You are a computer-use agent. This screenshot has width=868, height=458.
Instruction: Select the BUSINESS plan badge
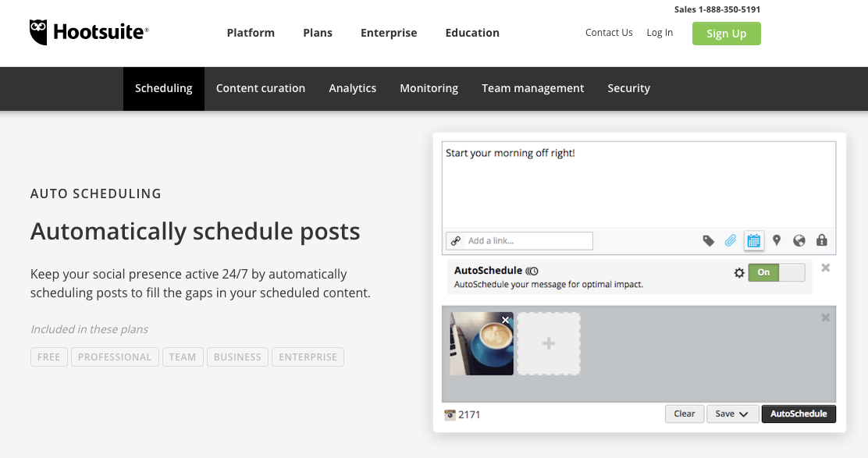237,357
